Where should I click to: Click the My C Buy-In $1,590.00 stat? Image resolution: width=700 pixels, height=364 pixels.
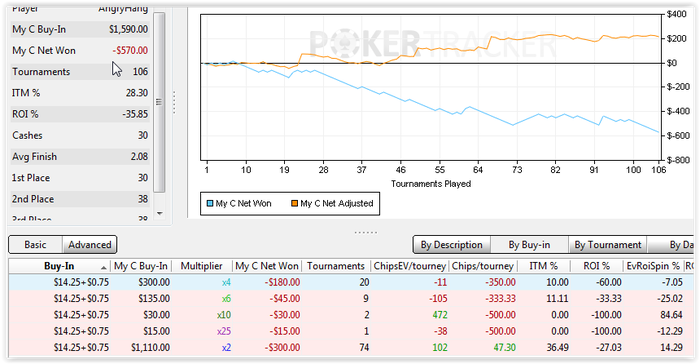(80, 29)
